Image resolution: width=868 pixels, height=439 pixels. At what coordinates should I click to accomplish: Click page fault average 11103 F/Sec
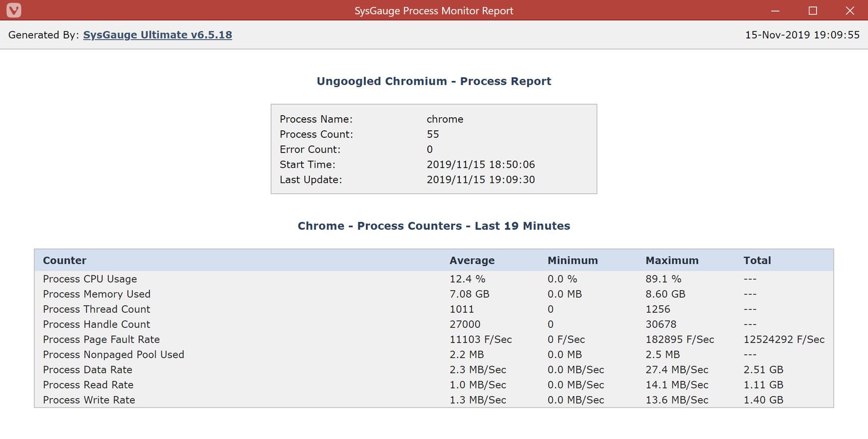point(481,339)
